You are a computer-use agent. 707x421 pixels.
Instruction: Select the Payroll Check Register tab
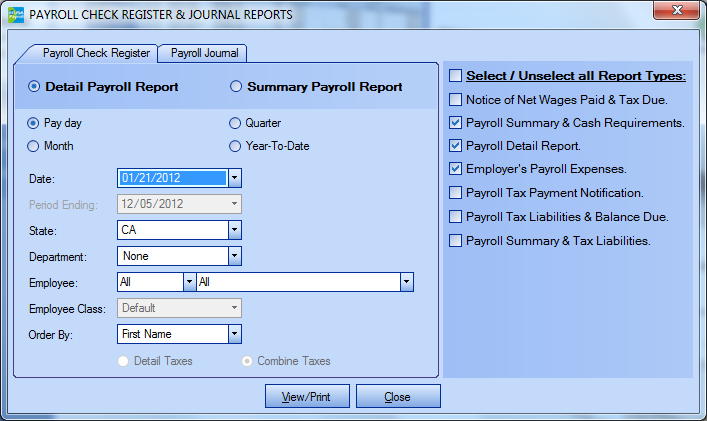coord(96,53)
